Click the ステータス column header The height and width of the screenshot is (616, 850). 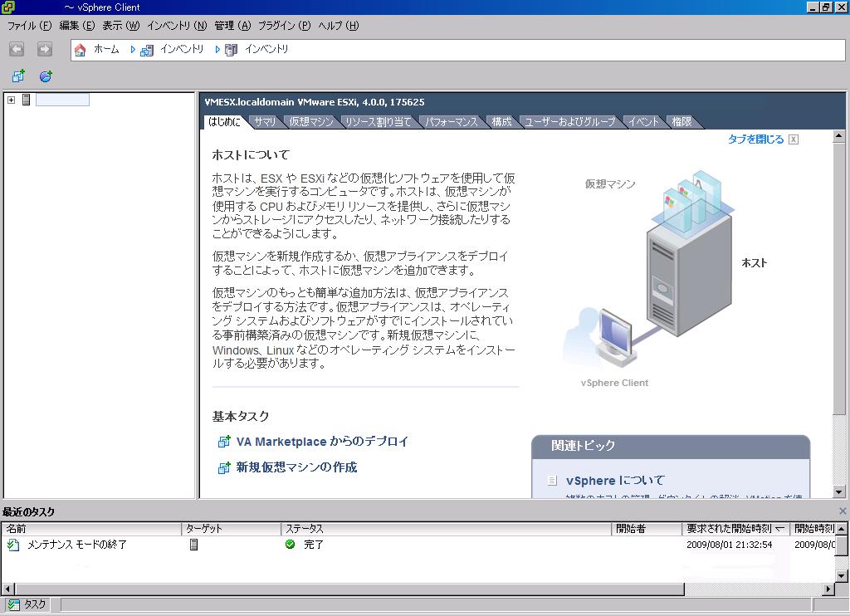point(446,529)
